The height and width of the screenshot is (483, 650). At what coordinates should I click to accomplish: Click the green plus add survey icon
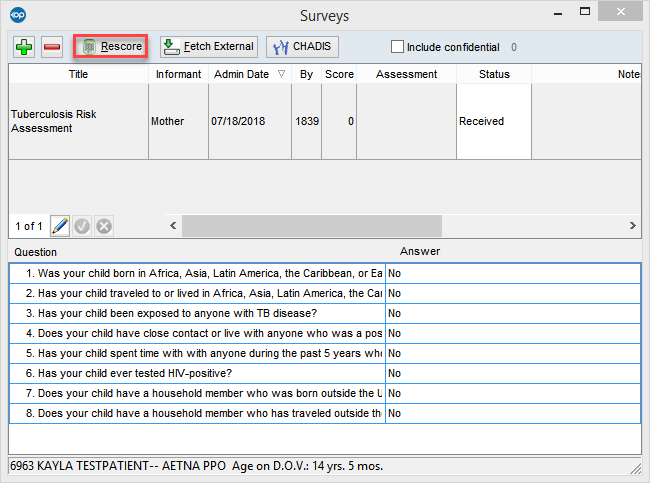[x=25, y=47]
